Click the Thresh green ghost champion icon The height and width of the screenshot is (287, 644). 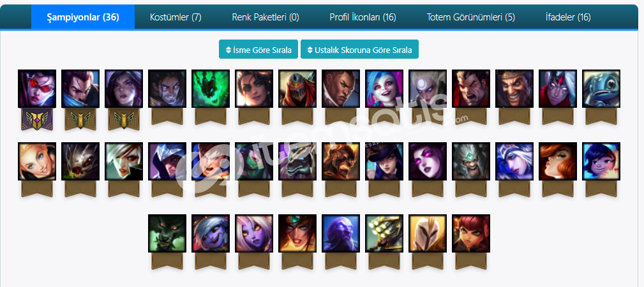[211, 89]
